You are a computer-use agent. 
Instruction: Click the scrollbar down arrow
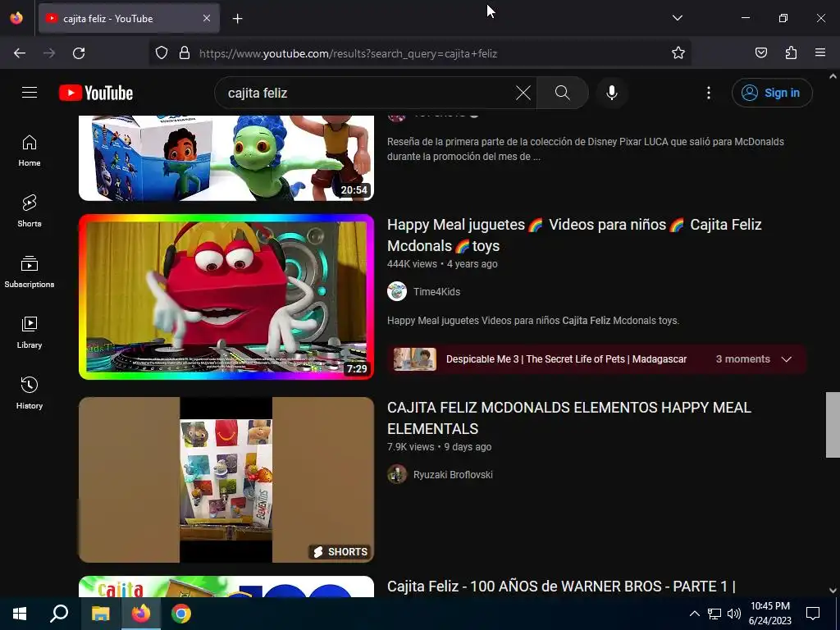pos(833,591)
